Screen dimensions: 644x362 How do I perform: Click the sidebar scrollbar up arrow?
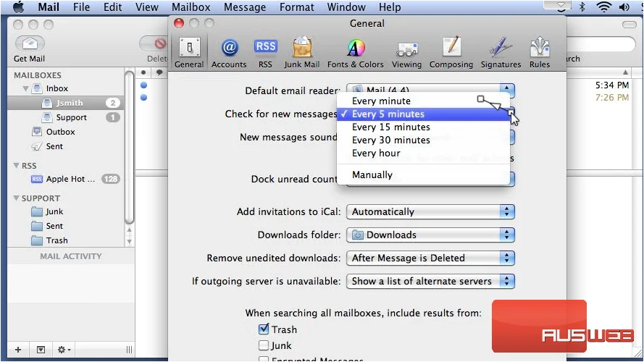[x=129, y=230]
